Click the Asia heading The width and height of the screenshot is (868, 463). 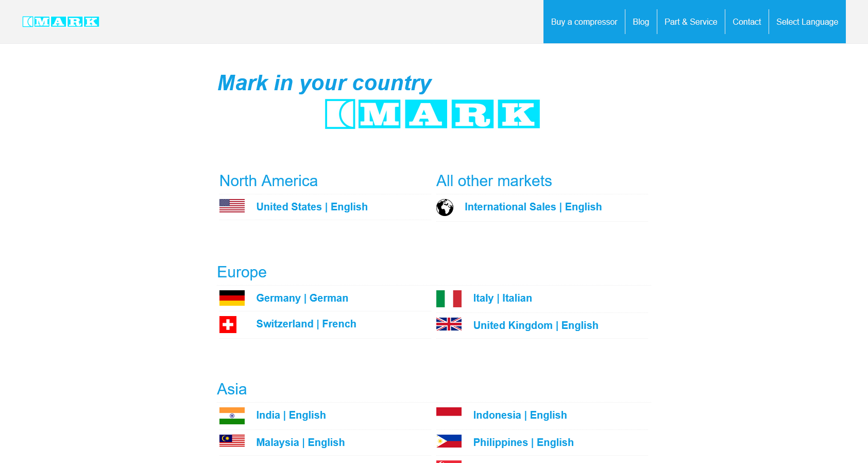pyautogui.click(x=232, y=389)
